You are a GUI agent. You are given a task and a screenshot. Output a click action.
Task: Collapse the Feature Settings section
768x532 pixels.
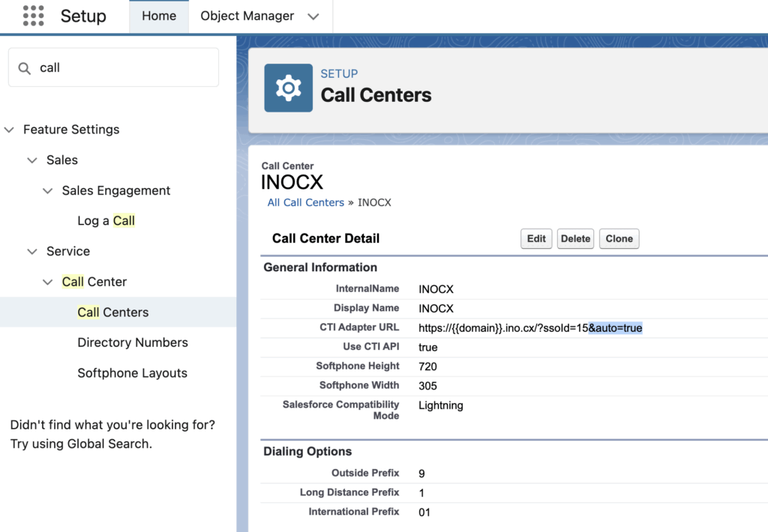point(10,130)
